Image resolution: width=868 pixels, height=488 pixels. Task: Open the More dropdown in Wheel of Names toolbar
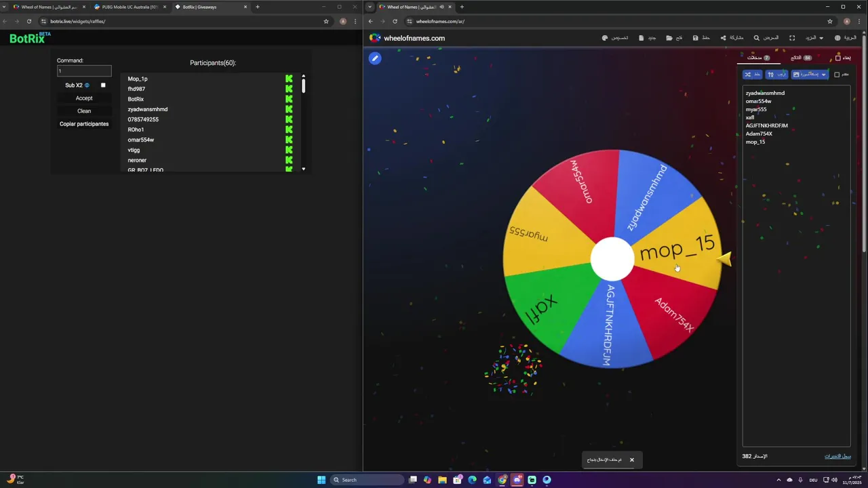[814, 38]
